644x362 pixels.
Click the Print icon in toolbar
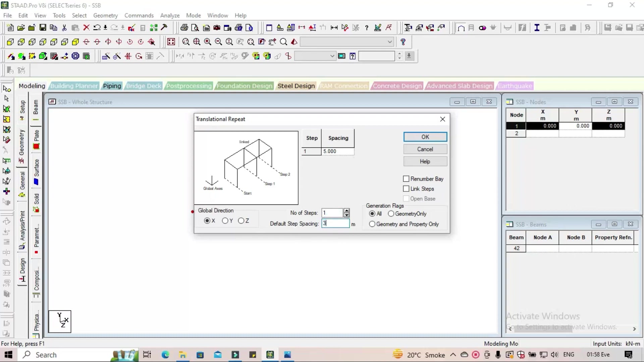pos(184,28)
